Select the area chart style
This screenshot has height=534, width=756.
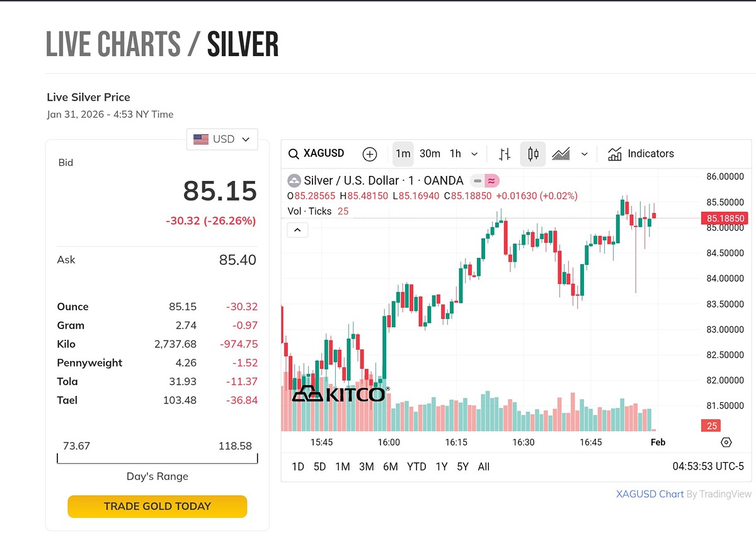[x=561, y=154]
